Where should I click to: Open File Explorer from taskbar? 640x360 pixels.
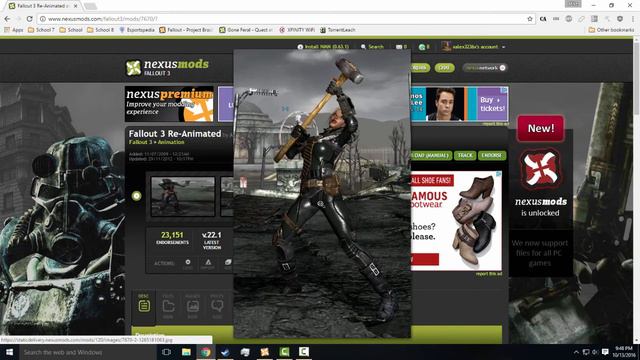point(186,352)
